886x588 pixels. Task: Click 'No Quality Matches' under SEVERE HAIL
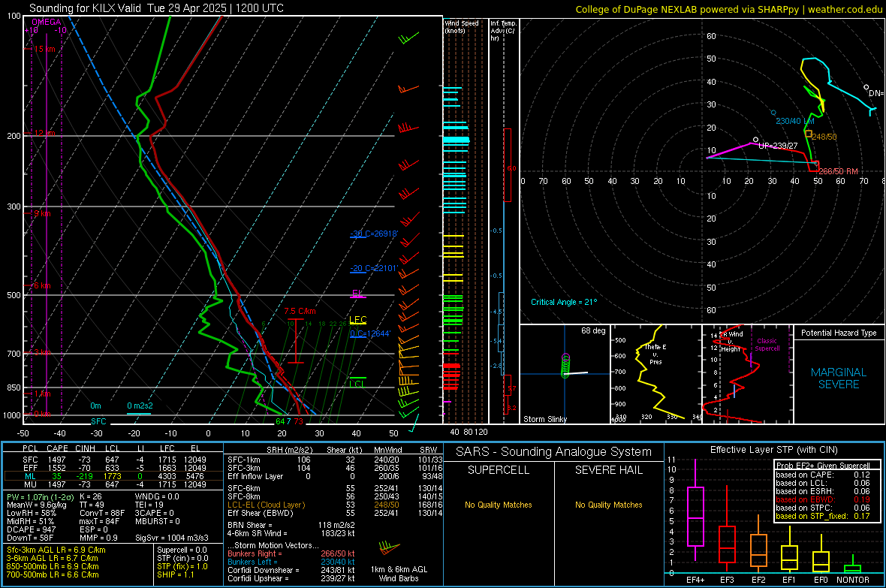tap(608, 505)
